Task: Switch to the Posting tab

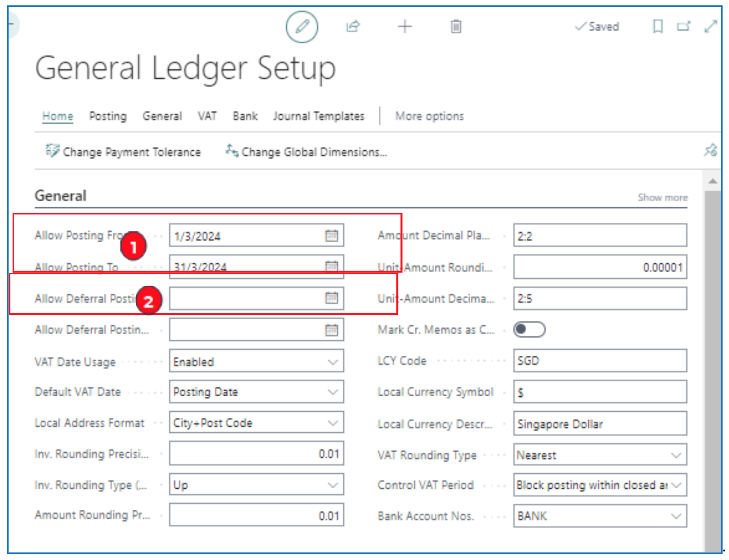Action: 108,116
